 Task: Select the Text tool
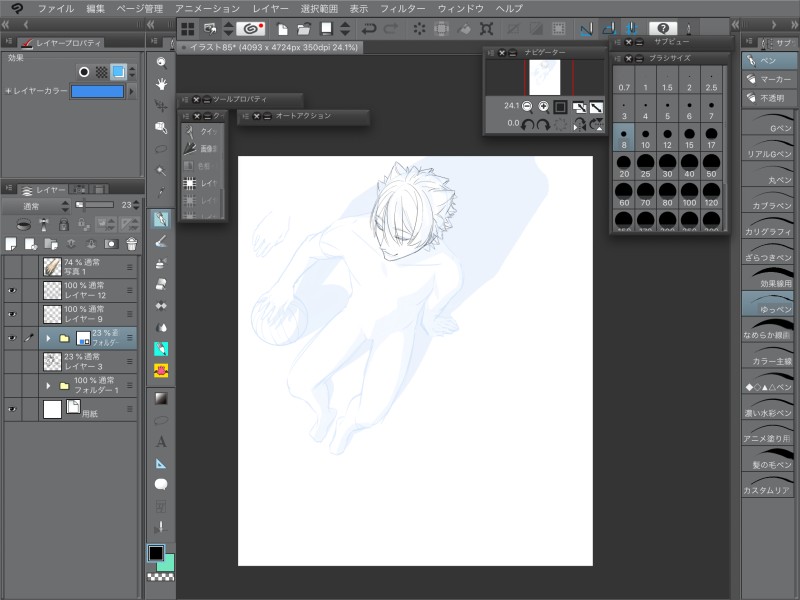point(161,441)
